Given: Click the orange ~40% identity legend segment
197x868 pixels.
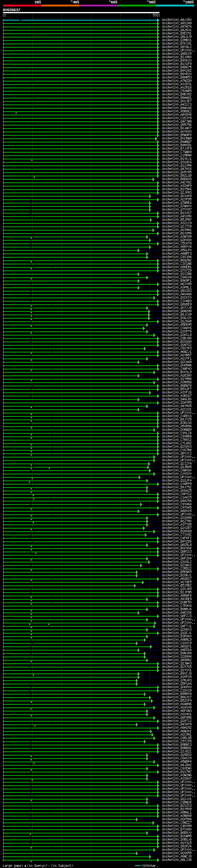Looking at the screenshot, I should (60, 6).
